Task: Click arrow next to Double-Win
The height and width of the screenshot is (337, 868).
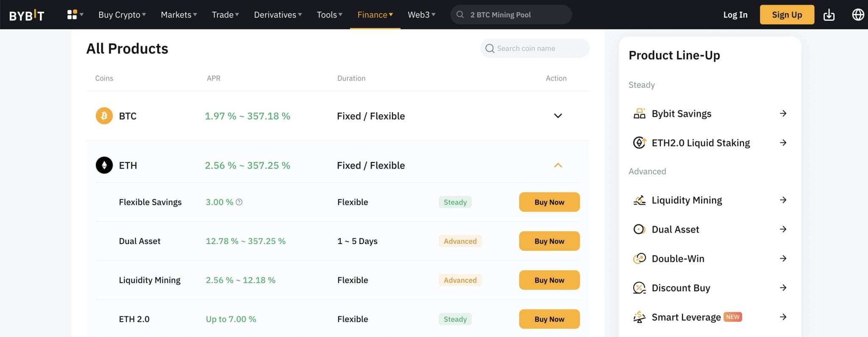Action: click(x=783, y=259)
